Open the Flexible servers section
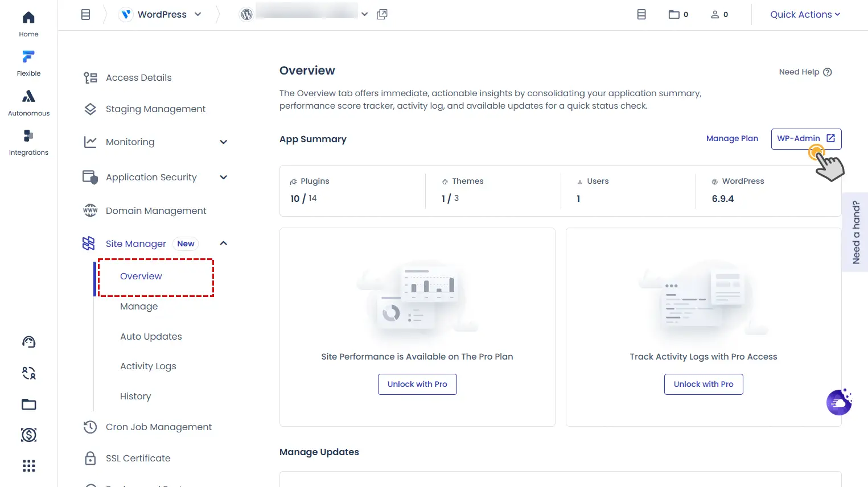The height and width of the screenshot is (487, 868). tap(28, 63)
